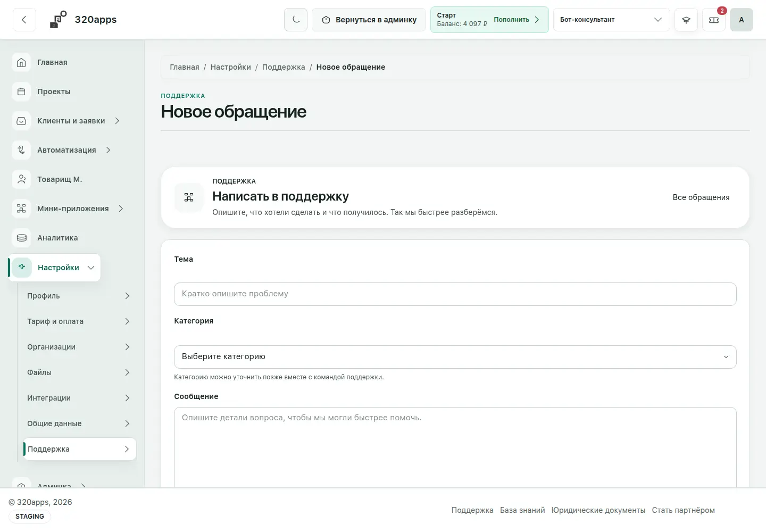Select Организации submenu item

coord(79,347)
